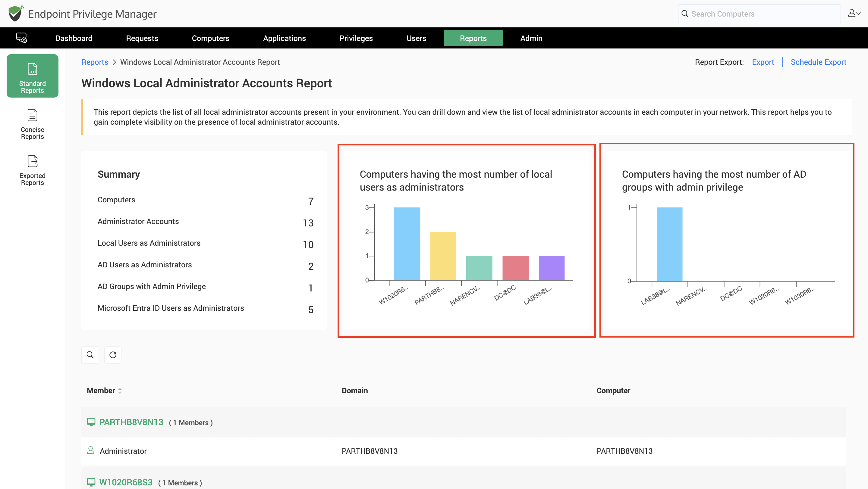Click the PARTHB8V8N13 Domain cell
The image size is (868, 489).
click(x=370, y=451)
